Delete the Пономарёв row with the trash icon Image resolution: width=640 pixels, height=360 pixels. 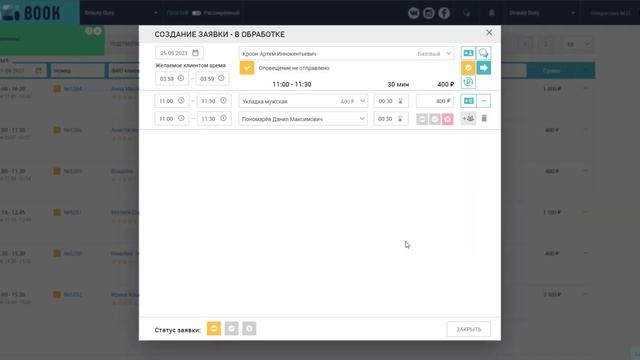click(484, 118)
